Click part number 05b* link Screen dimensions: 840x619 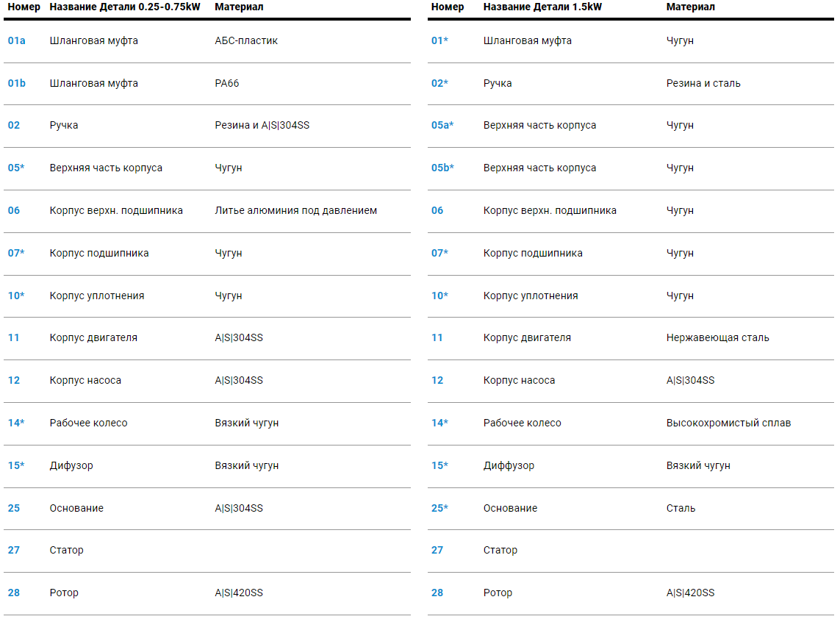point(442,168)
